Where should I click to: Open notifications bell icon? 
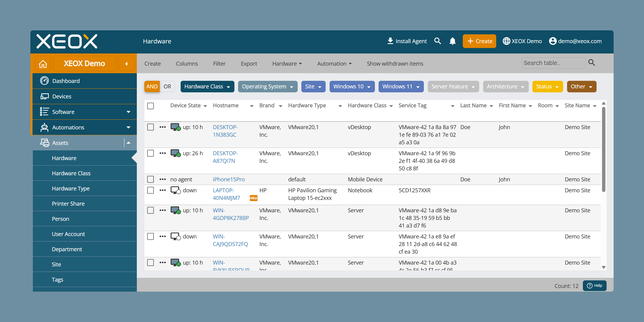tap(452, 41)
